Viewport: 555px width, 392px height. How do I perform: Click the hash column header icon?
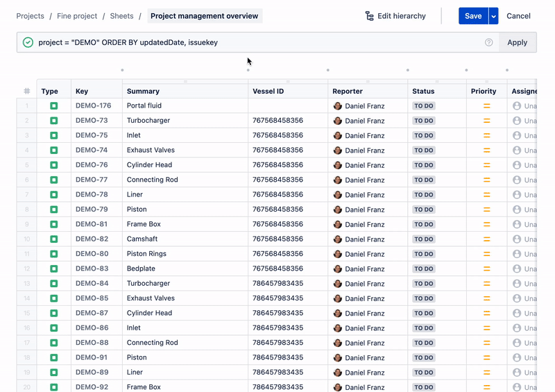tap(27, 91)
